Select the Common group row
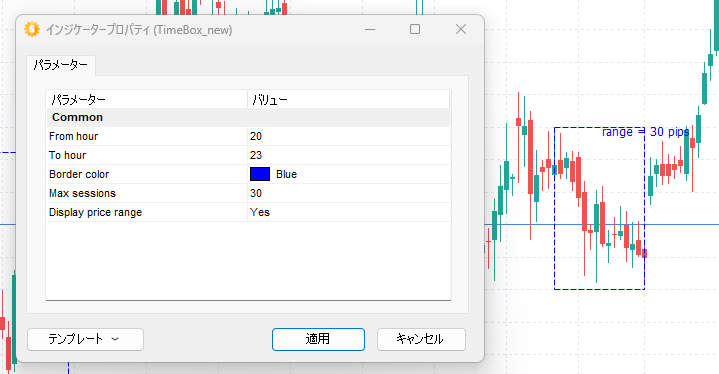Viewport: 719px width, 374px height. [248, 117]
